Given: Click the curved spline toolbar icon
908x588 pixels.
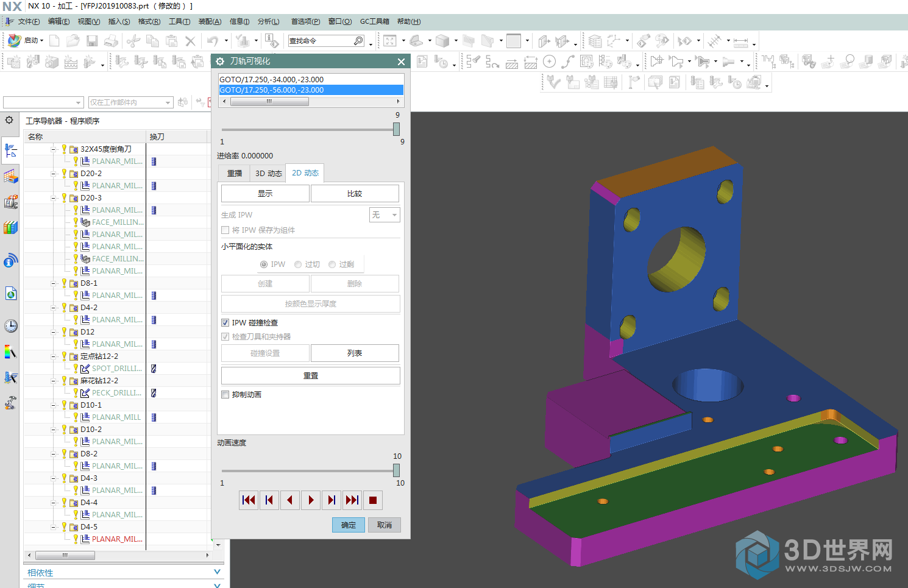Looking at the screenshot, I should click(568, 62).
